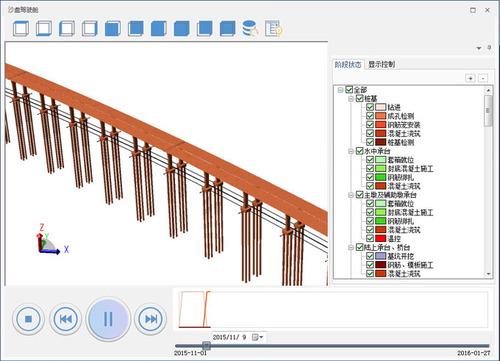Collapse the 桩基 tree node

tap(351, 99)
